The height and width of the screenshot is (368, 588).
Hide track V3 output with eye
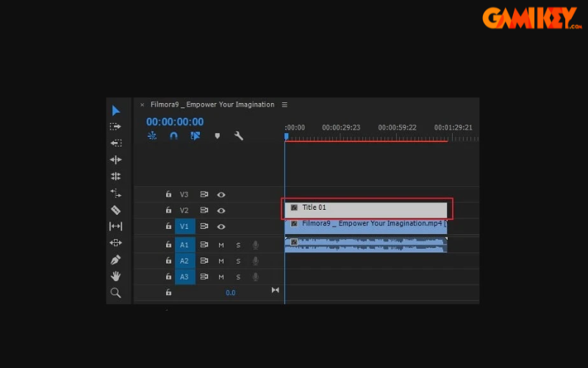[221, 194]
